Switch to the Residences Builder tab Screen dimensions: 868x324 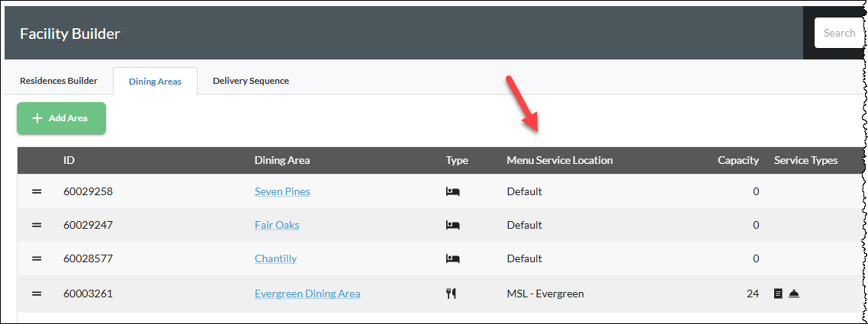pyautogui.click(x=59, y=81)
